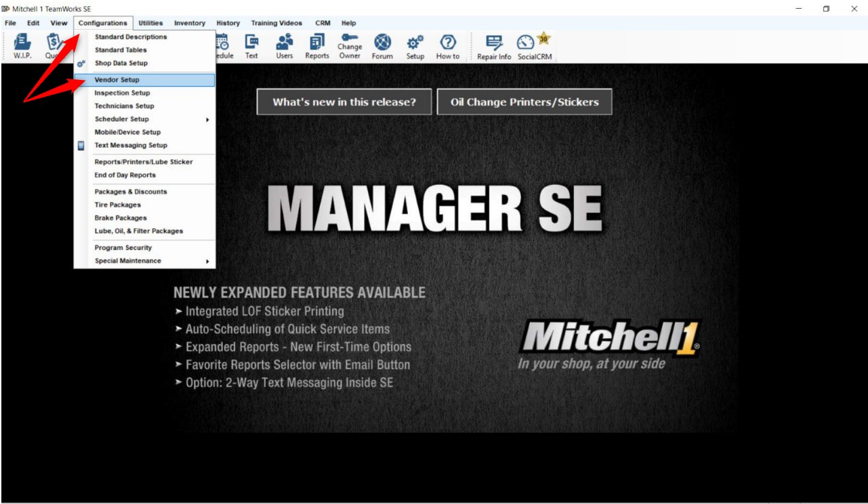Open the W.I.P. toolbar icon
The image size is (868, 504).
click(22, 47)
